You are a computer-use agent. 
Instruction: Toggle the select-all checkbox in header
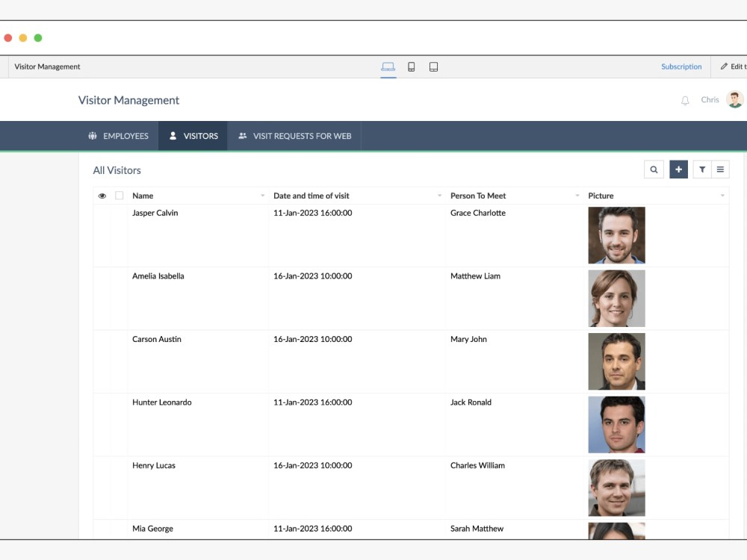coord(119,195)
